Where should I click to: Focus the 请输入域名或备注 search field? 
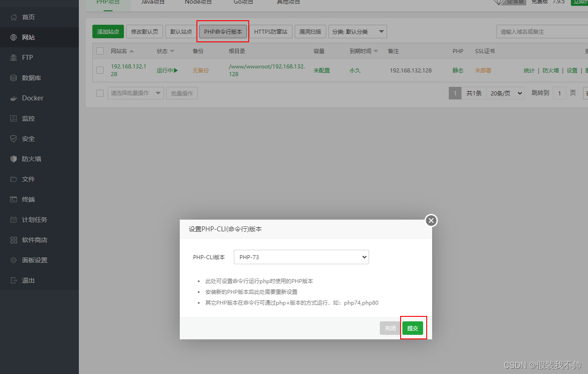pyautogui.click(x=542, y=32)
